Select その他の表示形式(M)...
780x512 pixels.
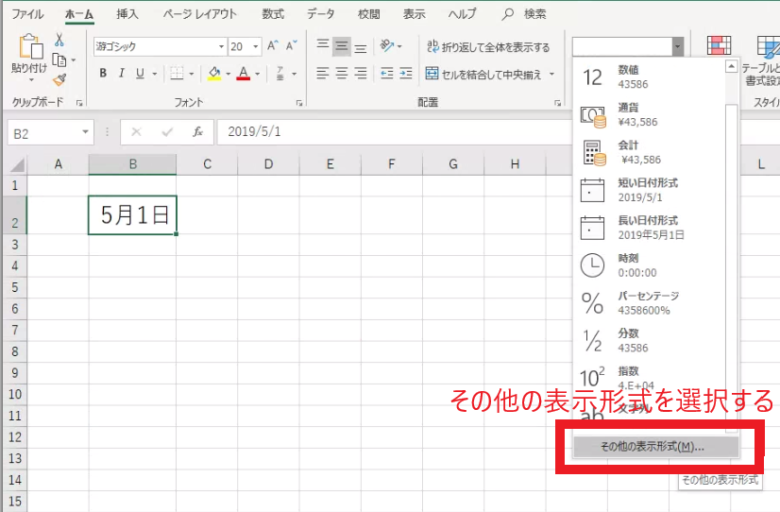[656, 447]
